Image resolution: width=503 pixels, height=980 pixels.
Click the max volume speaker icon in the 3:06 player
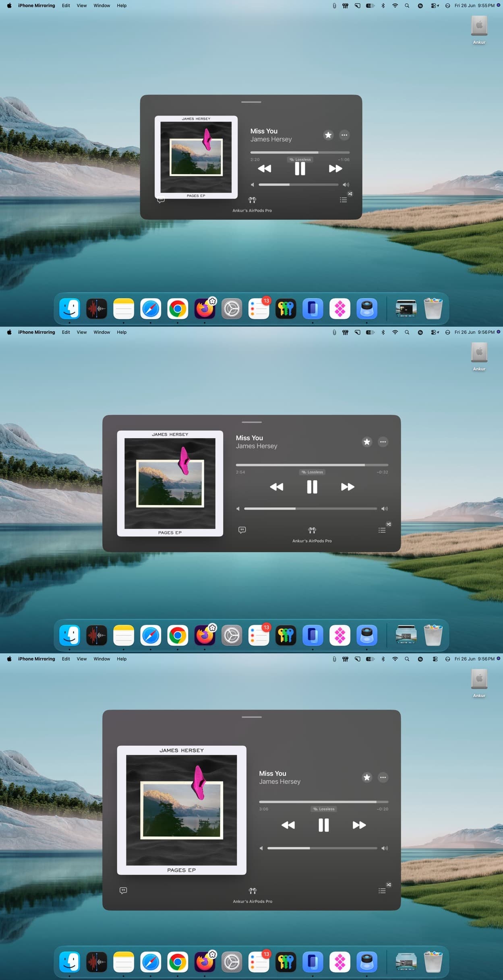[x=385, y=848]
